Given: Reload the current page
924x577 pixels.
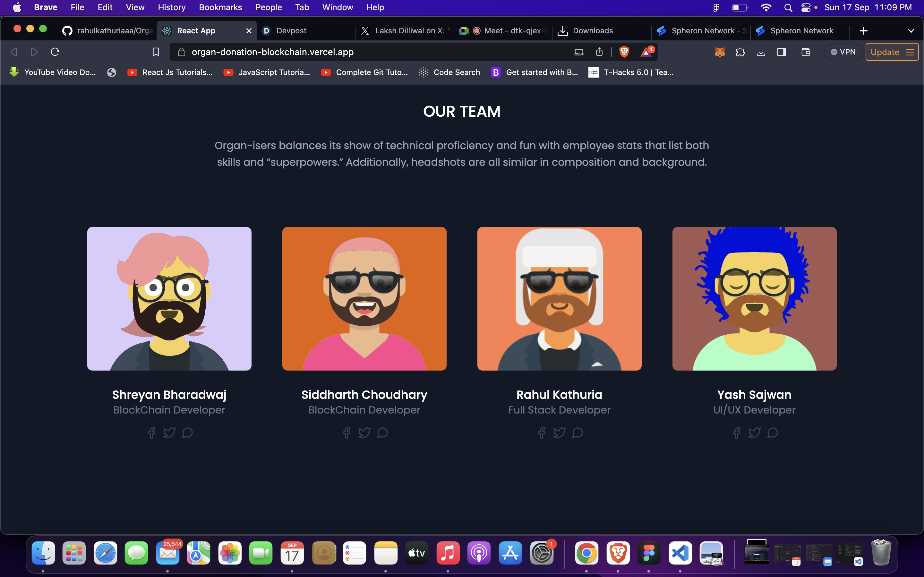Looking at the screenshot, I should pyautogui.click(x=55, y=52).
